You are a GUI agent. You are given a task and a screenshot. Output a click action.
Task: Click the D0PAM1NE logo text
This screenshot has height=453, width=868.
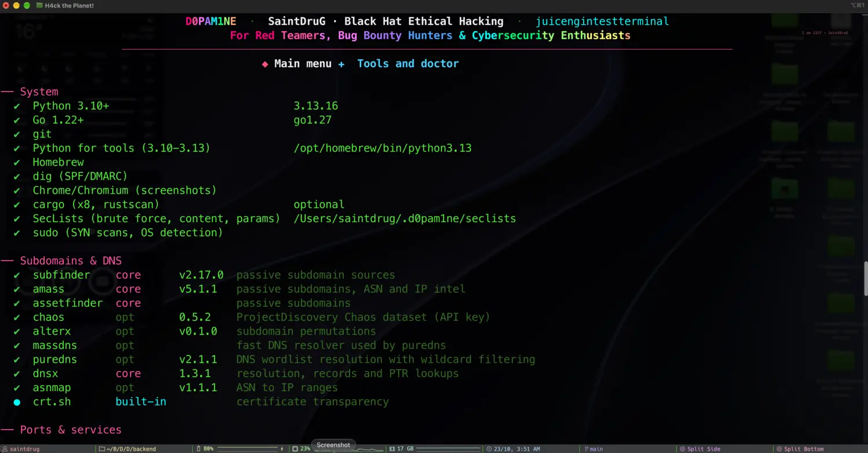coord(211,21)
